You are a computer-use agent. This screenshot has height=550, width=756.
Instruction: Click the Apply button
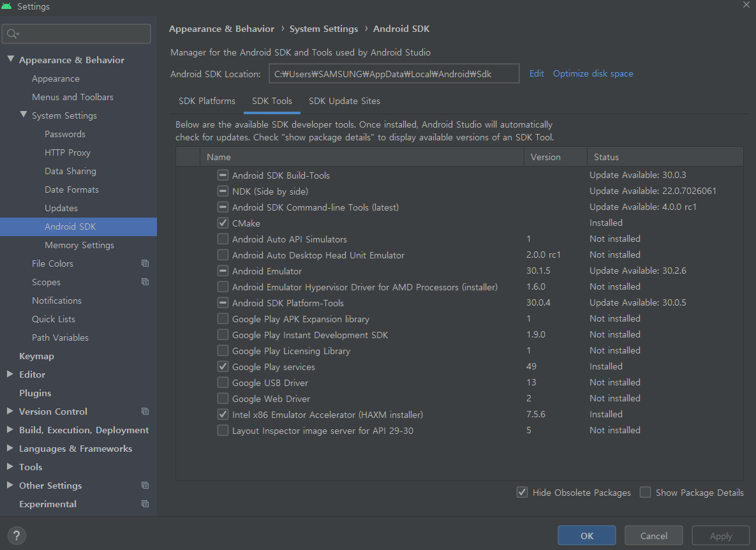721,535
